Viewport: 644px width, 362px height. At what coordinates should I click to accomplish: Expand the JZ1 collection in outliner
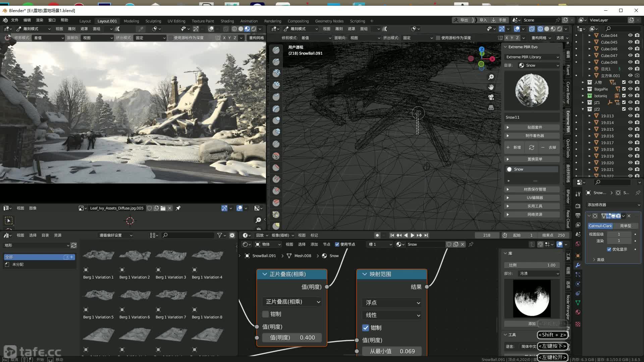click(x=583, y=102)
